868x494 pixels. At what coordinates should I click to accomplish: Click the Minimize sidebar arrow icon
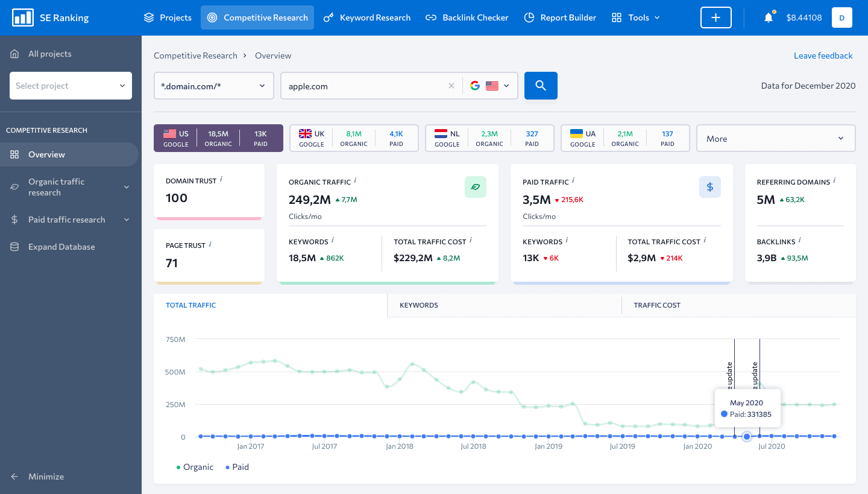click(14, 477)
